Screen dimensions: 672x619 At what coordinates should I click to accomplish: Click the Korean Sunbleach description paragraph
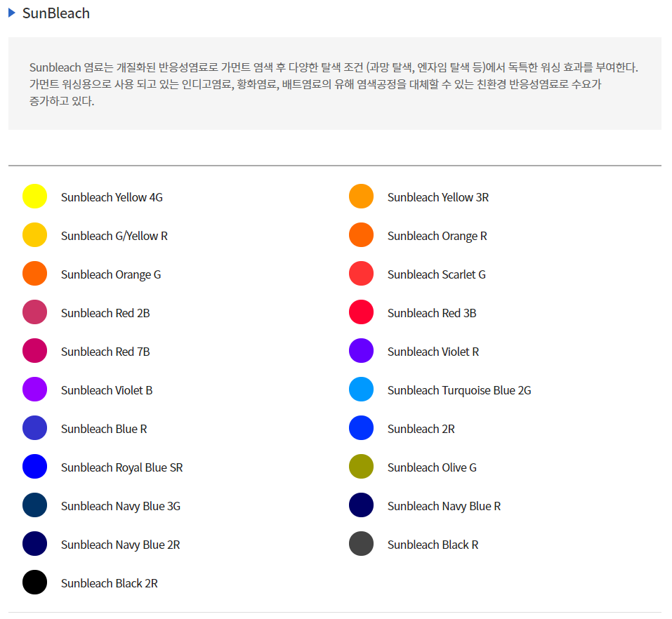click(x=334, y=84)
